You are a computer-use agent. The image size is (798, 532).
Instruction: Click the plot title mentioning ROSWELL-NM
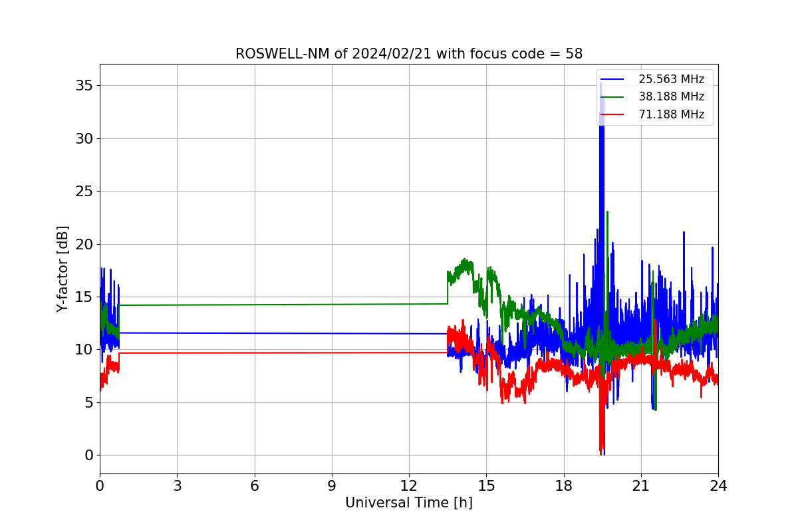(x=409, y=54)
